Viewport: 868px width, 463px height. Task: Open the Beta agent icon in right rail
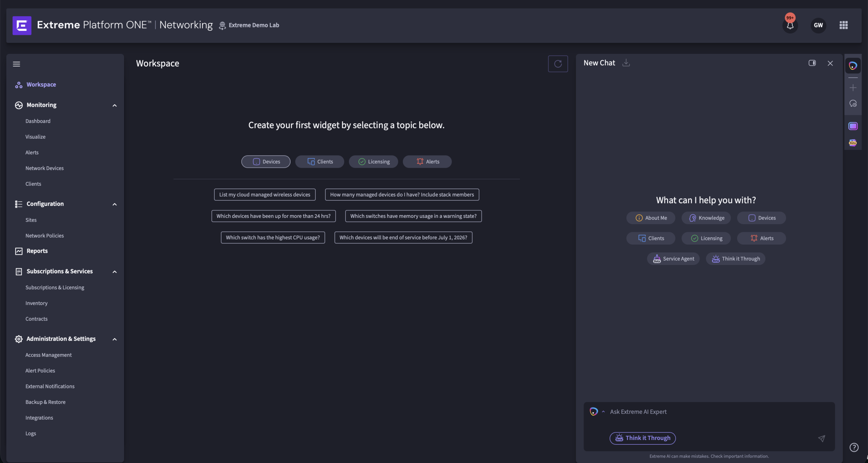pyautogui.click(x=853, y=142)
